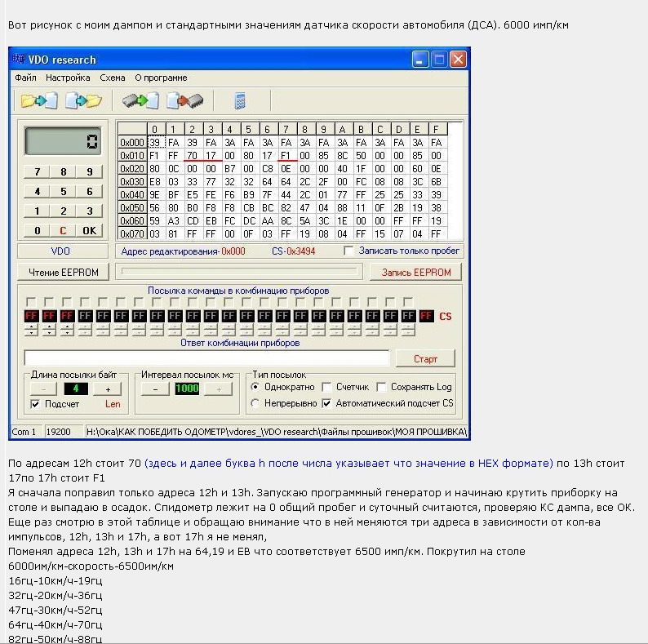The height and width of the screenshot is (644, 648).
Task: Increase Длина посылки байт with plus
Action: tap(108, 389)
